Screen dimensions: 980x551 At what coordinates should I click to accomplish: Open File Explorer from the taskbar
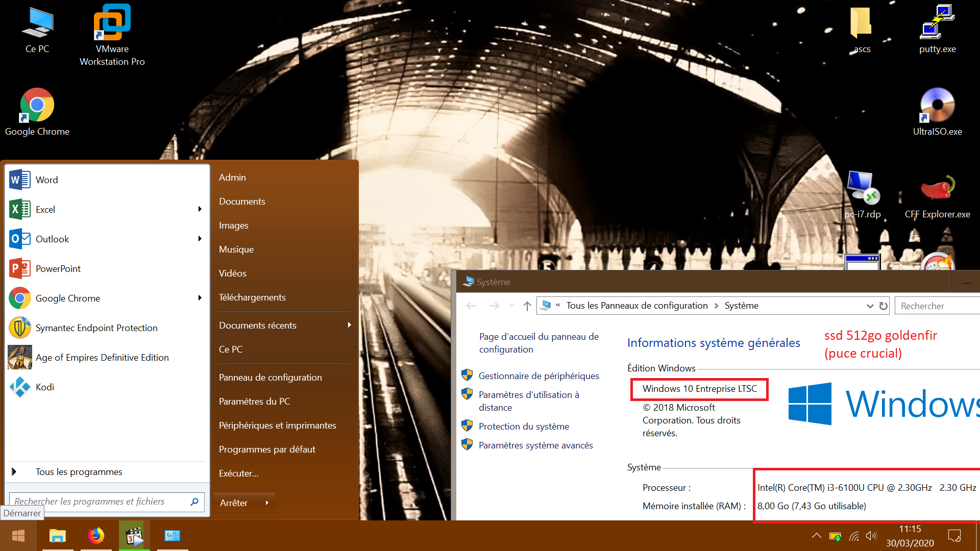[x=58, y=536]
